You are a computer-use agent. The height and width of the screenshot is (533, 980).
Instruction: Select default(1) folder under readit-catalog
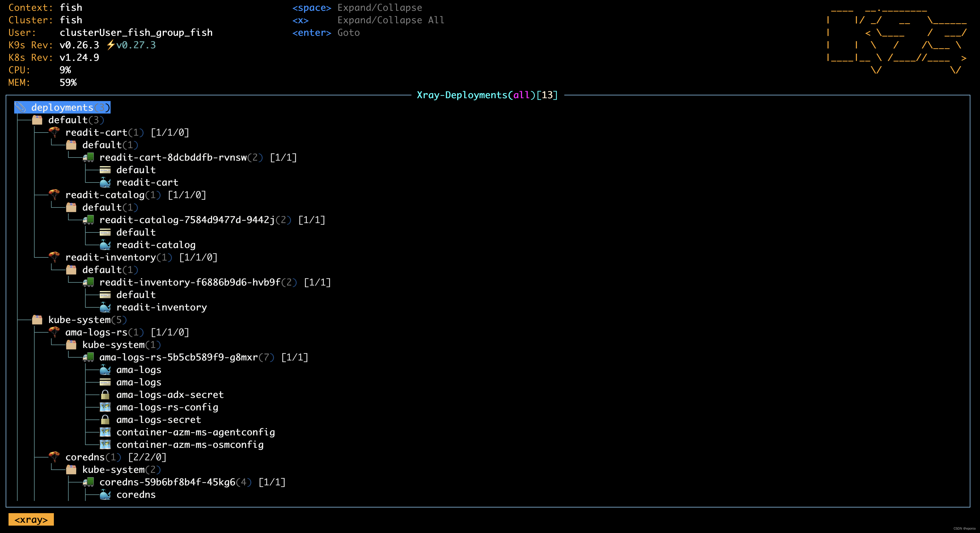click(102, 207)
